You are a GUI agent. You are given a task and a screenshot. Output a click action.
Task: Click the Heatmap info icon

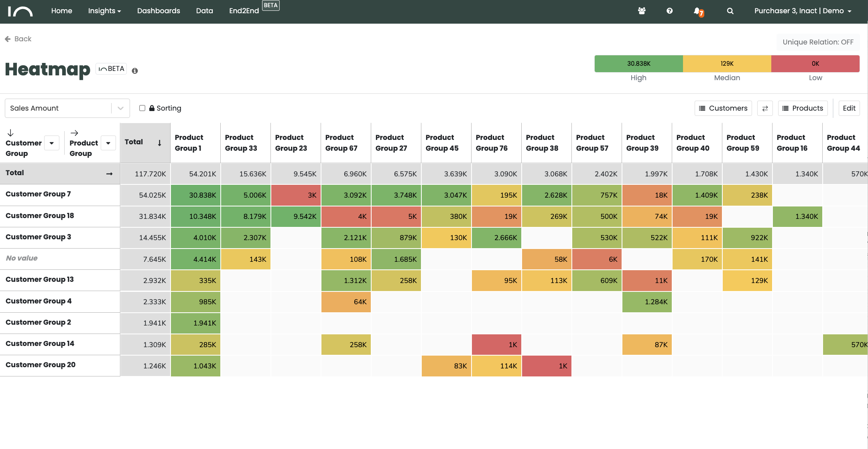click(x=135, y=71)
